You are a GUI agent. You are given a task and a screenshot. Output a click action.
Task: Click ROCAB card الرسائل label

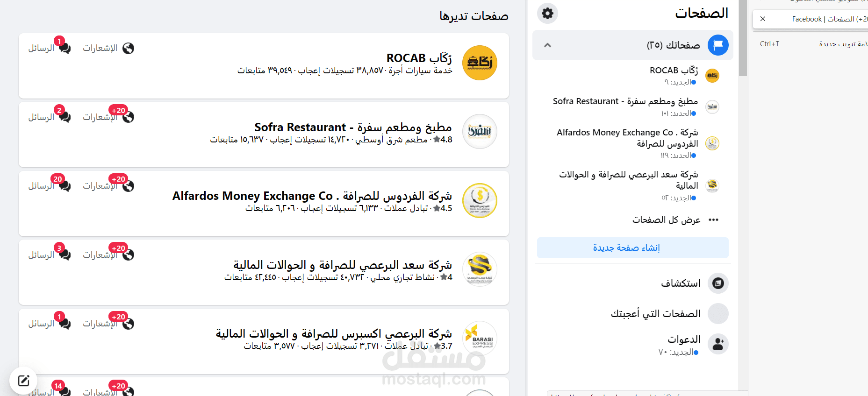(x=41, y=48)
